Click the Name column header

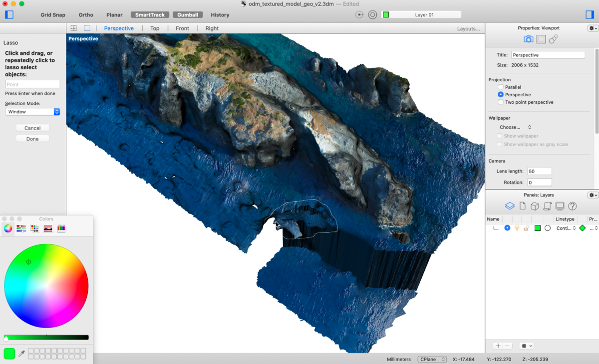pyautogui.click(x=493, y=219)
